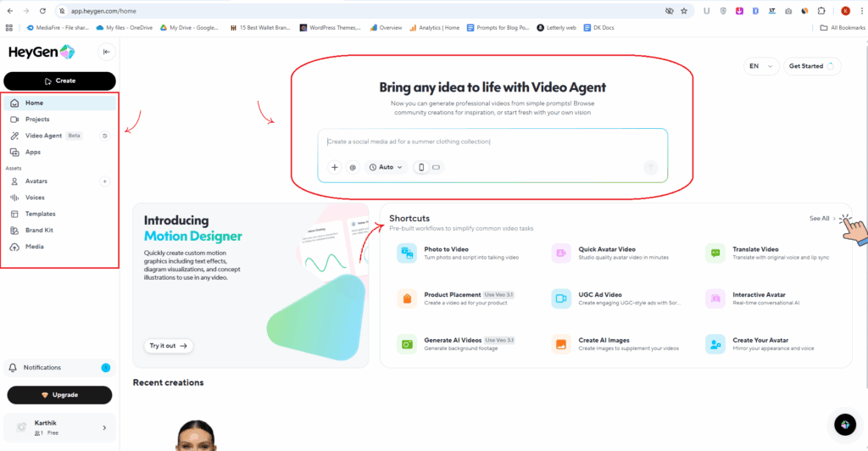
Task: Open Media in sidebar
Action: 60,246
